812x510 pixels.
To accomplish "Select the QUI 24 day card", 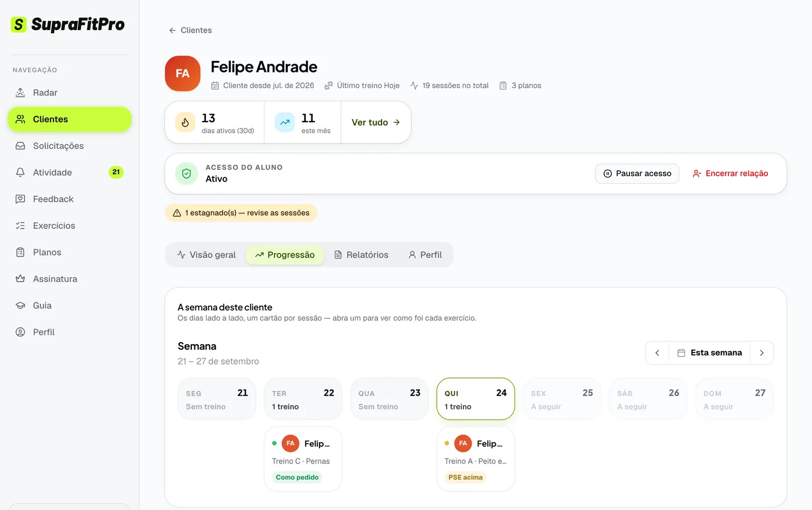I will coord(476,399).
